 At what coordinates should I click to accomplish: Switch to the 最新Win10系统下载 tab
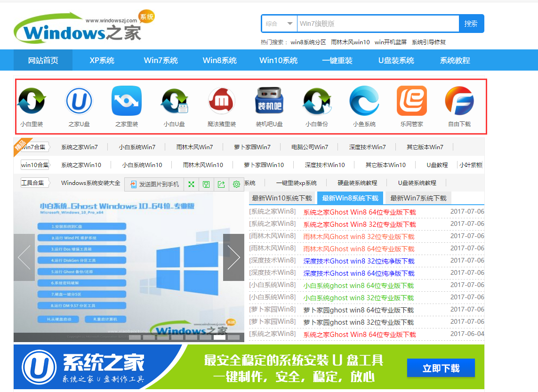pyautogui.click(x=282, y=198)
